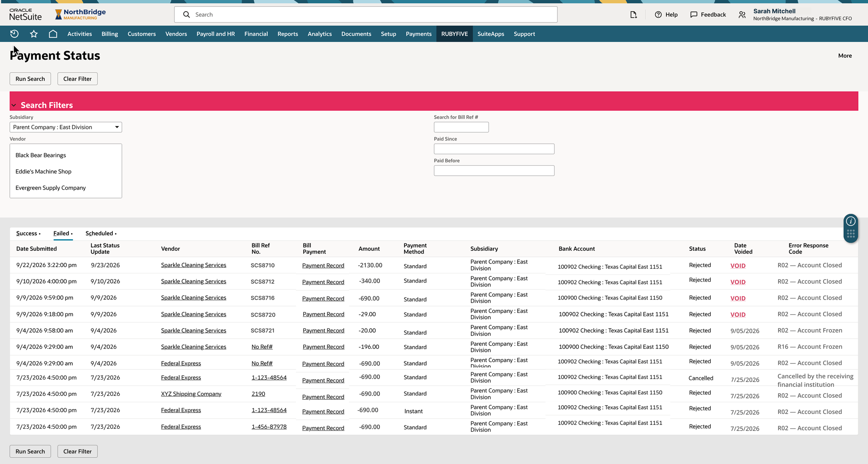Collapse the Search Filters section
The image size is (868, 464).
[x=14, y=105]
